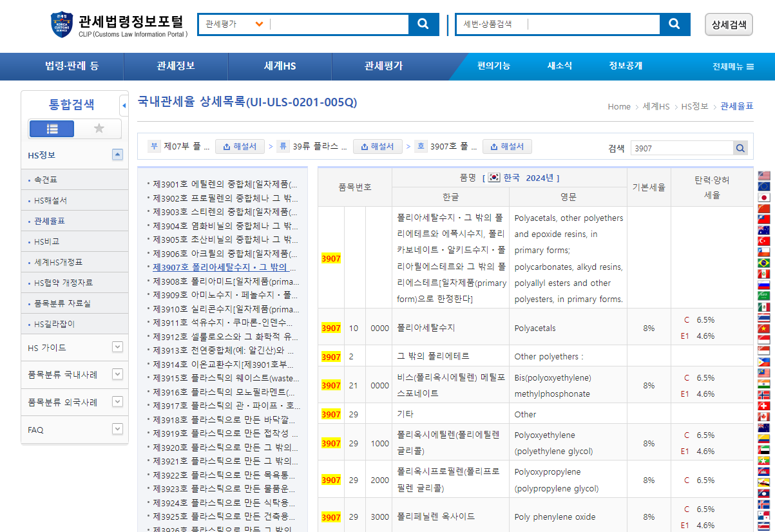Viewport: 775px width, 532px height.
Task: Open HS비교 in the sidebar
Action: [46, 242]
